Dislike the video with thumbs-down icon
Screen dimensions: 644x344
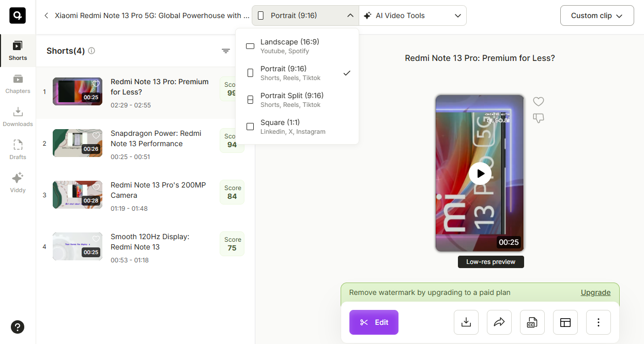coord(539,118)
